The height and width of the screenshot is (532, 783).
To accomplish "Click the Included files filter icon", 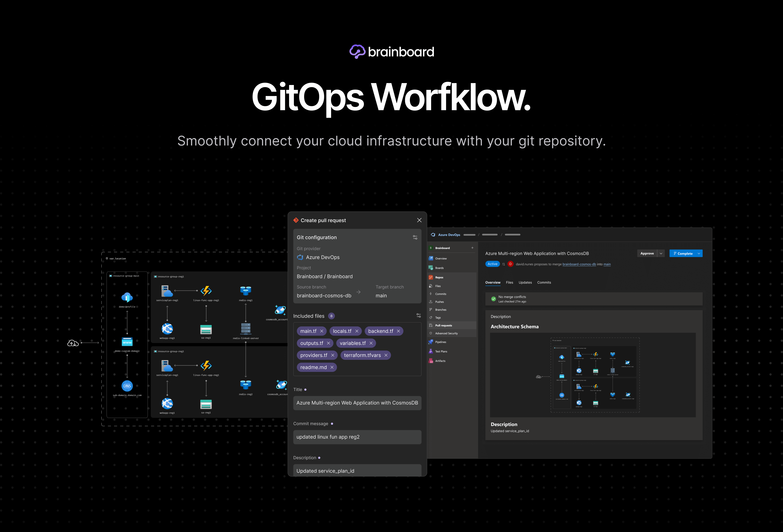I will pos(418,316).
